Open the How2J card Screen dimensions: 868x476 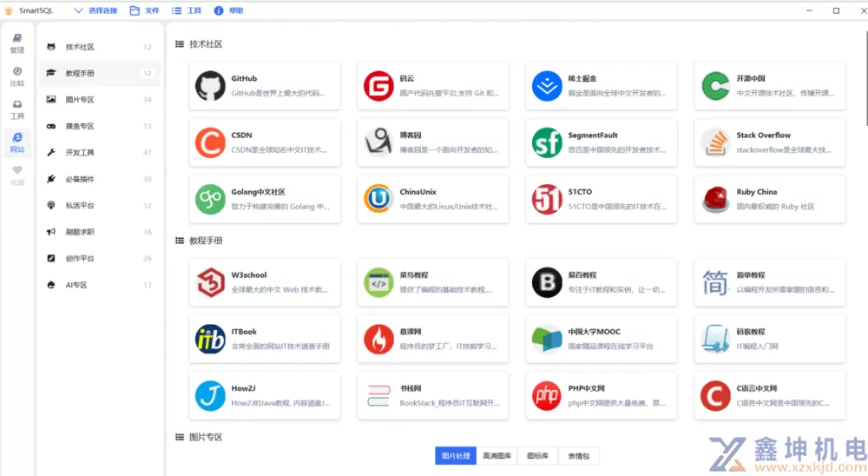tap(265, 395)
